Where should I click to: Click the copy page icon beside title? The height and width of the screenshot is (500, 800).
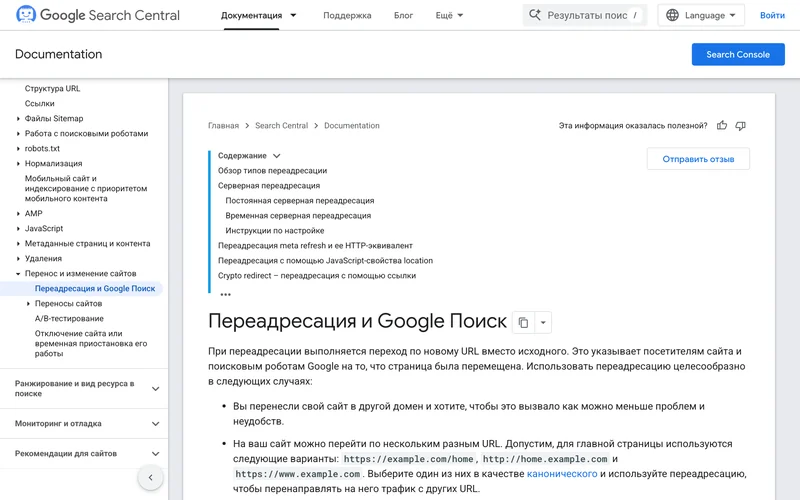click(523, 322)
